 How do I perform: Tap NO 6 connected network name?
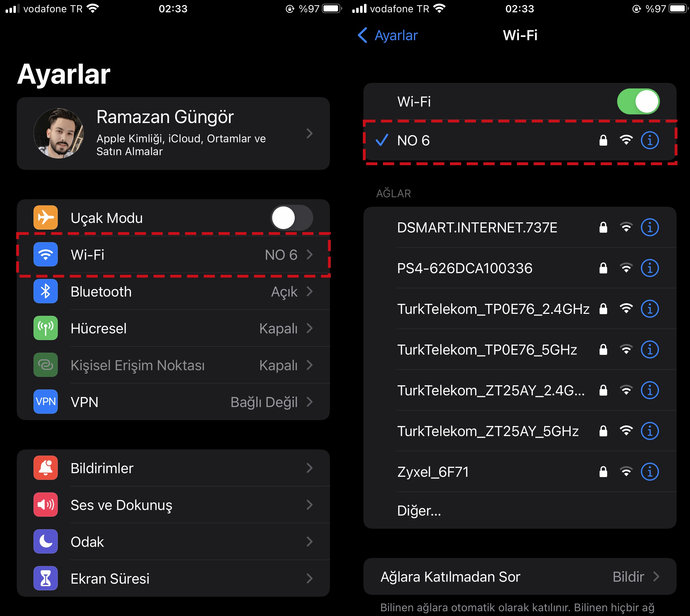(x=413, y=140)
